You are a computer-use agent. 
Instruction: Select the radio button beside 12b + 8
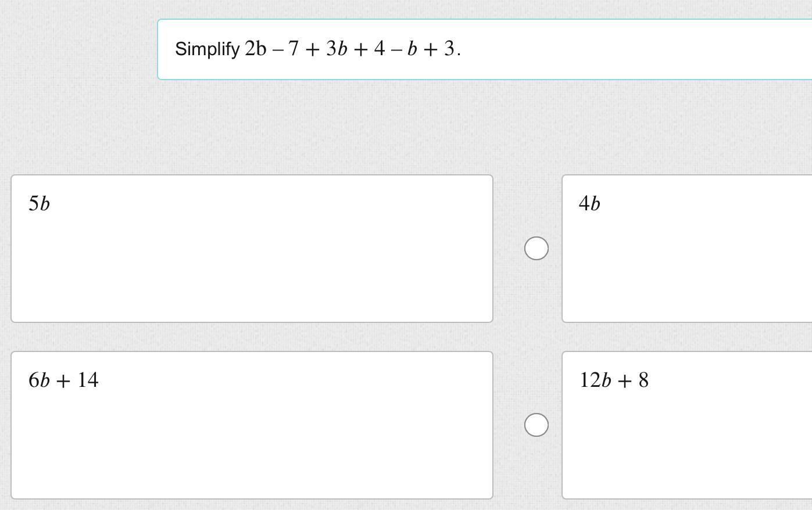[536, 425]
